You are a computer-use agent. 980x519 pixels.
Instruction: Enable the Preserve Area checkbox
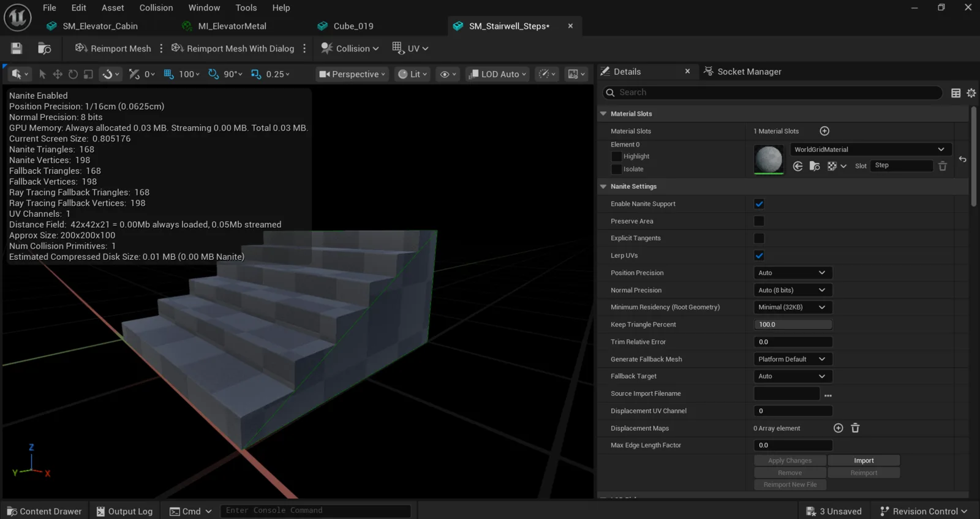759,221
